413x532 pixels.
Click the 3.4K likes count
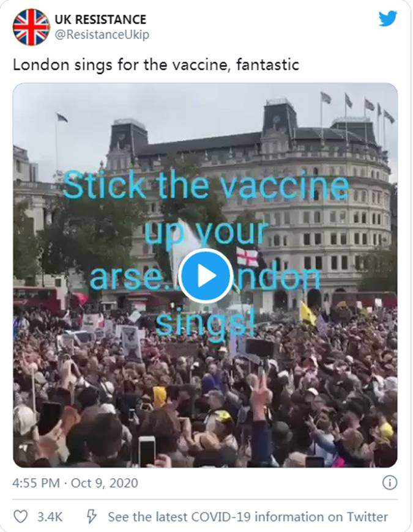(50, 517)
